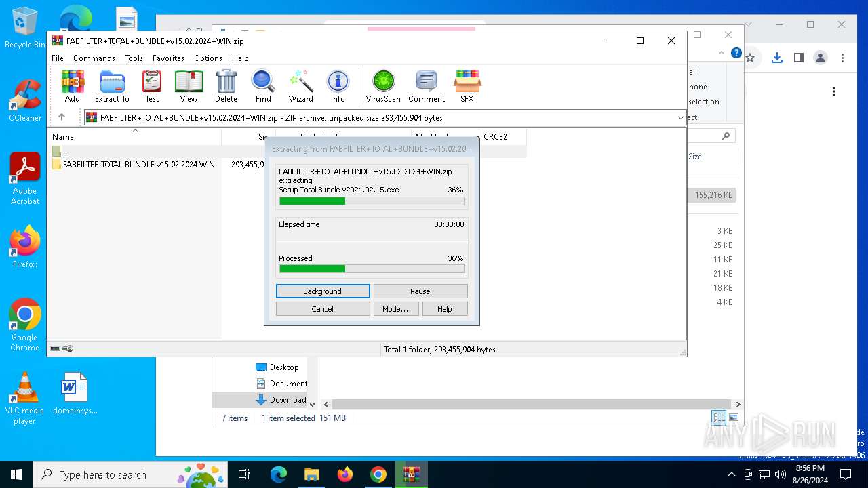
Task: Show archive Info
Action: point(338,86)
